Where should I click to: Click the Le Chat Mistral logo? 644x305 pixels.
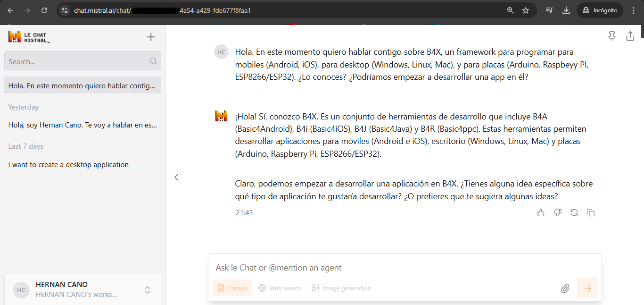[x=29, y=37]
